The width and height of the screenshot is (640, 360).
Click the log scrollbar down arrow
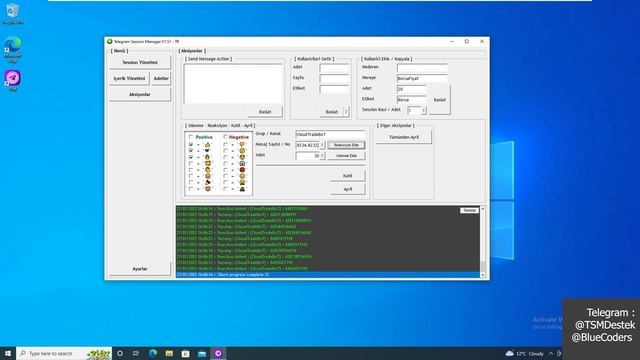click(483, 275)
